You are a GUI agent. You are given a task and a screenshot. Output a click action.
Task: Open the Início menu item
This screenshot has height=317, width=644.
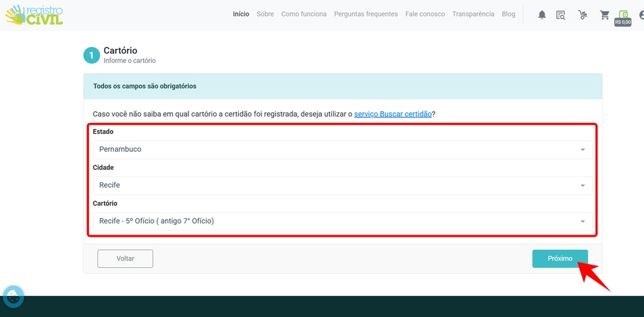coord(241,14)
